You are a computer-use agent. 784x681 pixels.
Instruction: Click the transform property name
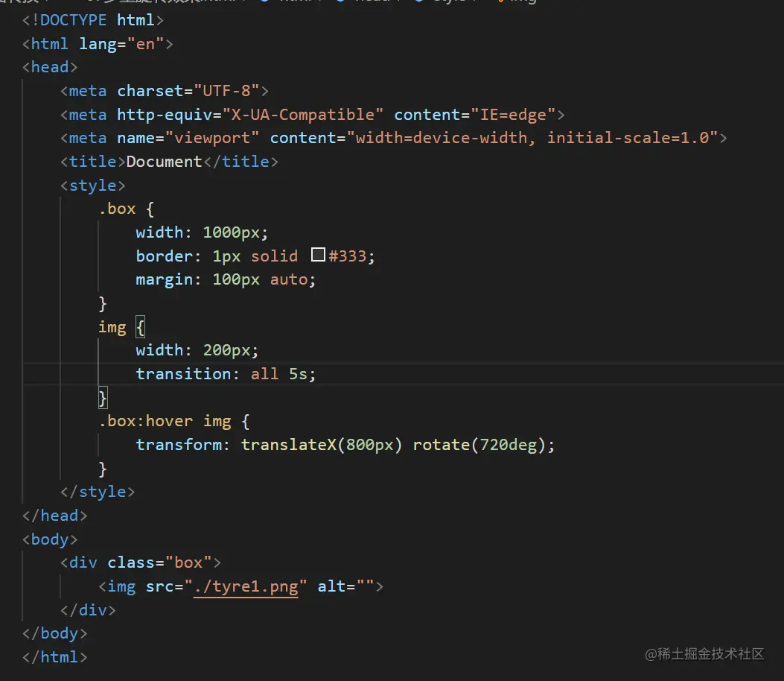click(179, 445)
